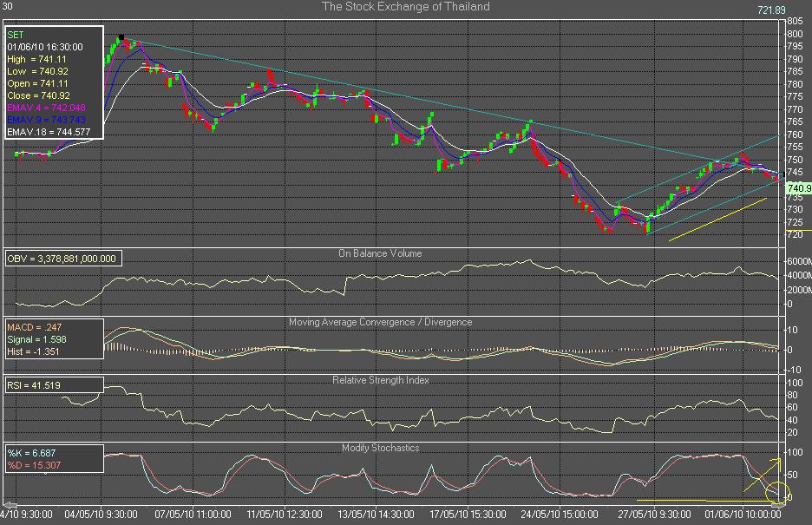The height and width of the screenshot is (525, 812).
Task: Click the left scroll arrow on time axis
Action: pyautogui.click(x=10, y=505)
